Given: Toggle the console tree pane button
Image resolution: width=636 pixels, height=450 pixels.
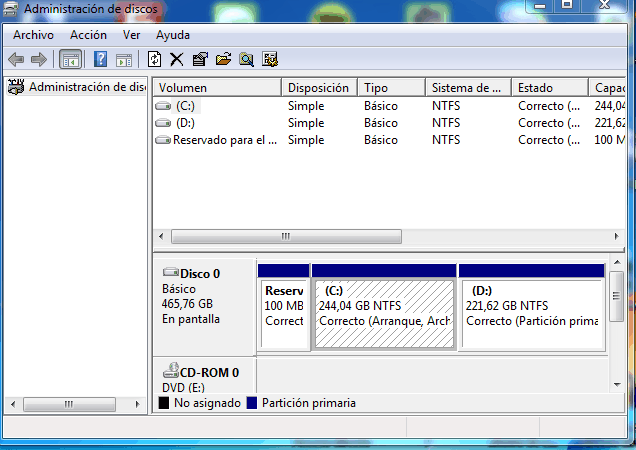Looking at the screenshot, I should click(71, 59).
